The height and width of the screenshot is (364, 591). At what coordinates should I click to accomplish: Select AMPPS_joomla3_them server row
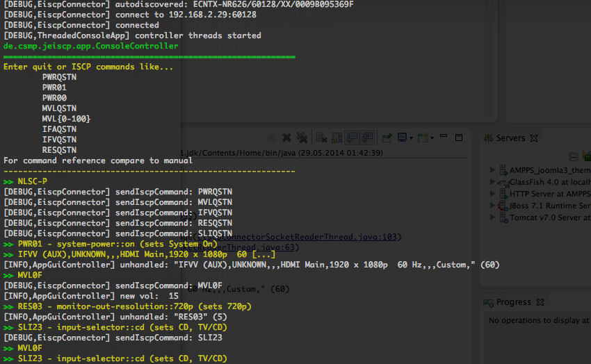tap(540, 170)
